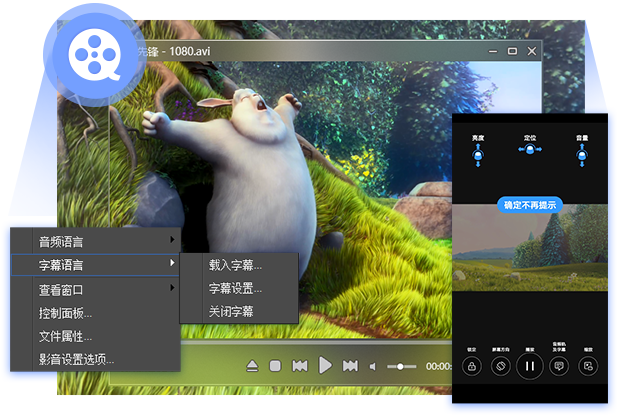Open the 音频语言 menu entry

[95, 241]
